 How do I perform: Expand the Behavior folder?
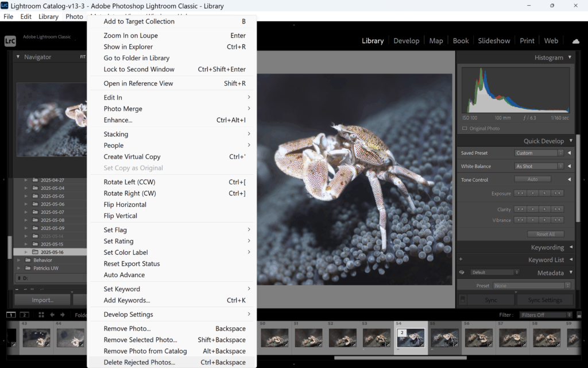tap(19, 260)
